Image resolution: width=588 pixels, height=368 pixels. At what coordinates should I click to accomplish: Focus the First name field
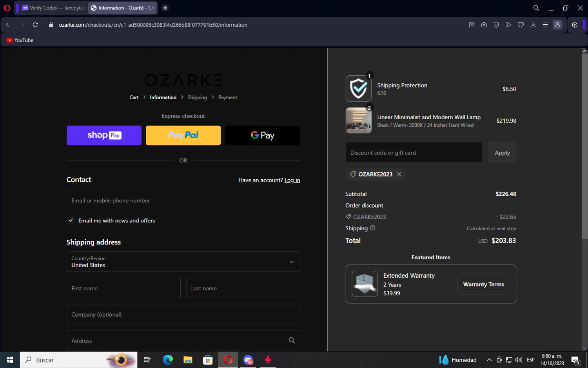tap(123, 288)
